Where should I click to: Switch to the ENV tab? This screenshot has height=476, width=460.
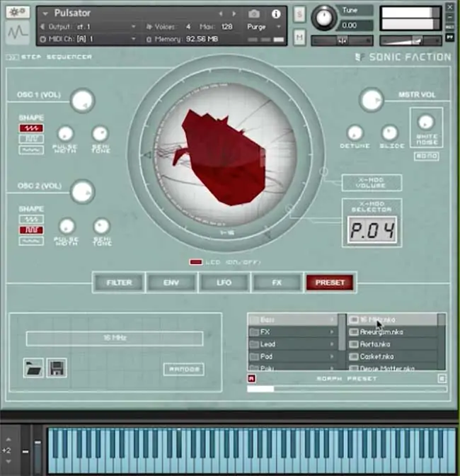click(x=171, y=283)
